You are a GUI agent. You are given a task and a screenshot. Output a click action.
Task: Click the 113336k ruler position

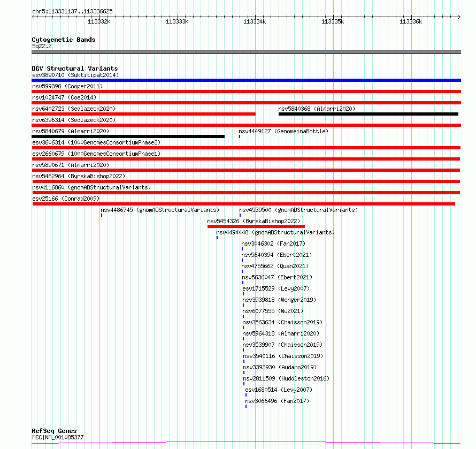(x=411, y=21)
